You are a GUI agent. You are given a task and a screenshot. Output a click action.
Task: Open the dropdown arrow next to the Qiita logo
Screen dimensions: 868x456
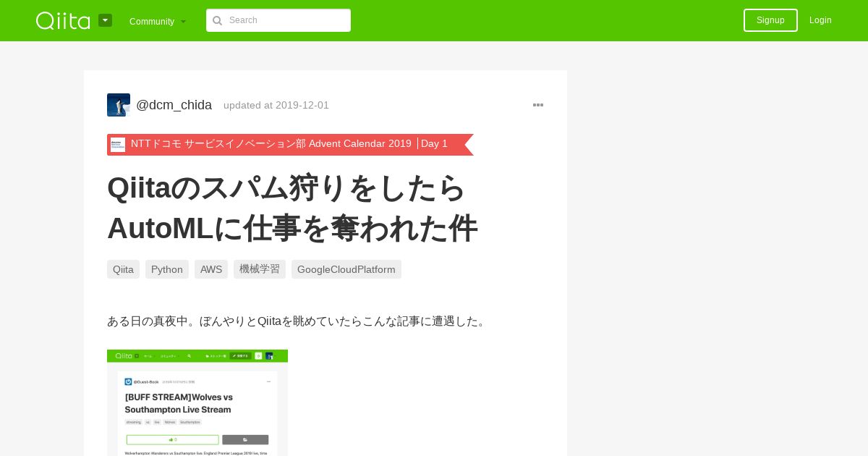106,20
